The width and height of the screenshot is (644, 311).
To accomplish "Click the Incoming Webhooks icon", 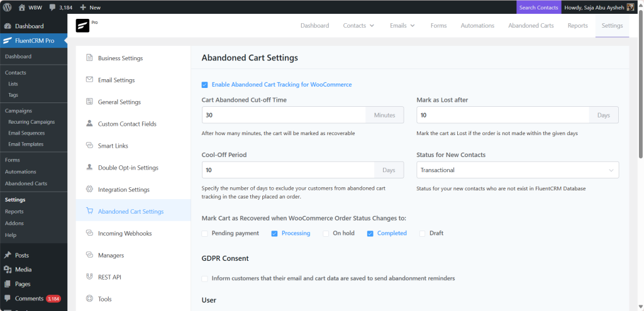I will (x=89, y=233).
